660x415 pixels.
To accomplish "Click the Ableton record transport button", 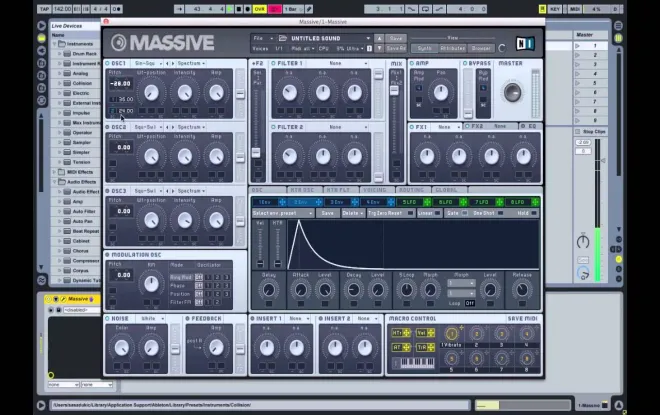I will 248,9.
